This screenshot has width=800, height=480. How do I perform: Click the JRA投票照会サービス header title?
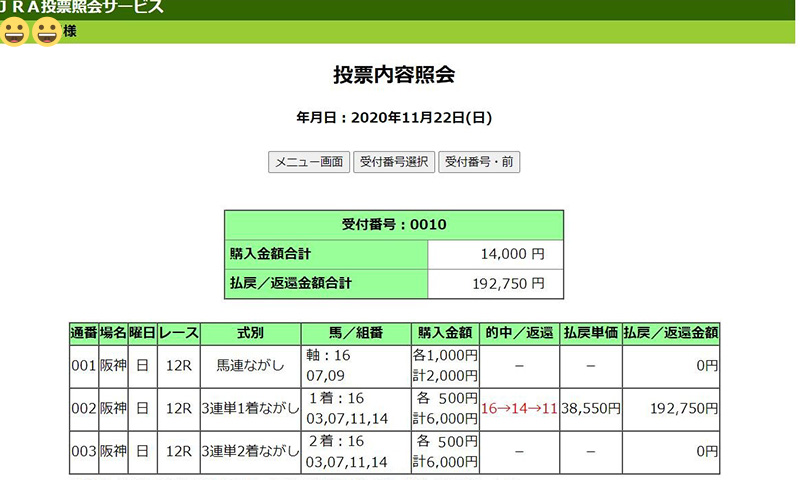82,8
